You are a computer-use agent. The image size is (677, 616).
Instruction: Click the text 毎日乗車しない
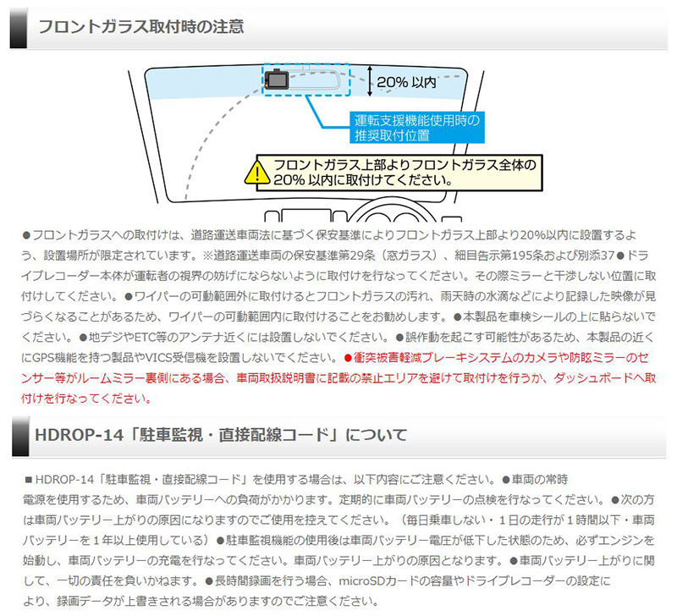tap(446, 520)
